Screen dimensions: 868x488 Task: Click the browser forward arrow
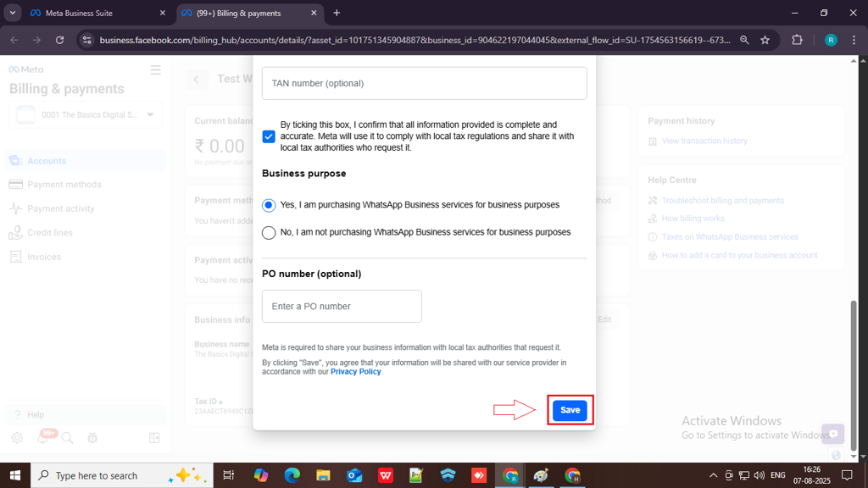tap(36, 40)
